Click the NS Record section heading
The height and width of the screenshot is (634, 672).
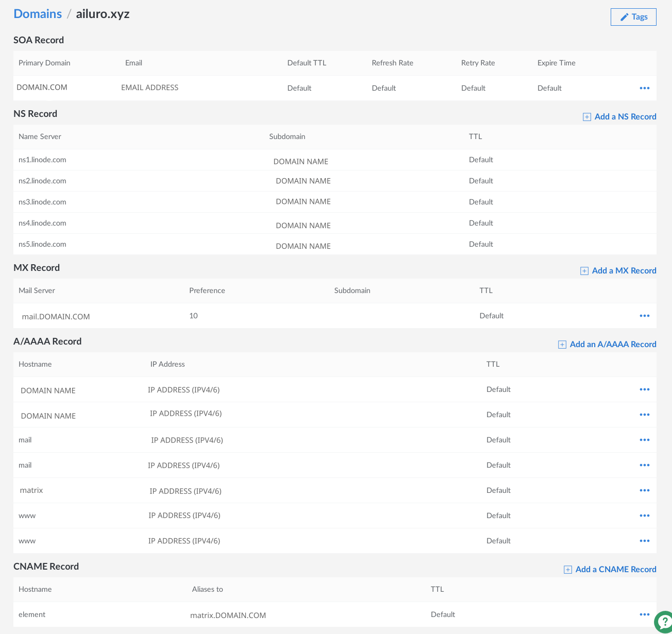click(x=36, y=114)
